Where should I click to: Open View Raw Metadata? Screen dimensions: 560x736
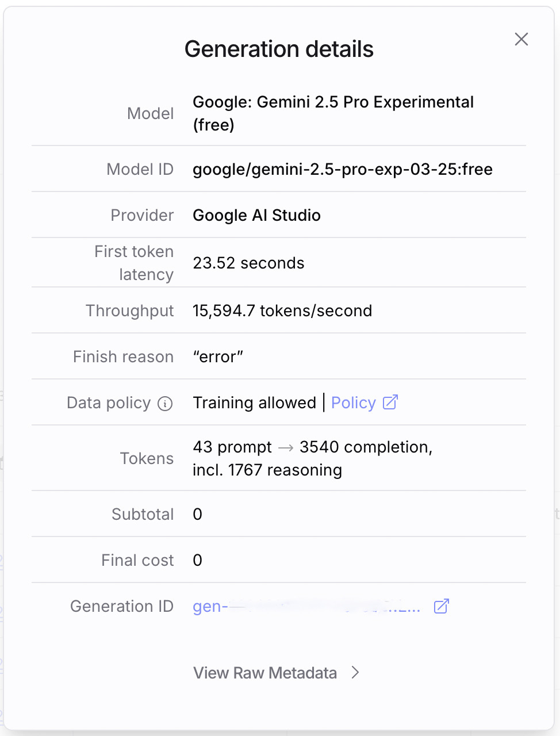click(x=265, y=673)
